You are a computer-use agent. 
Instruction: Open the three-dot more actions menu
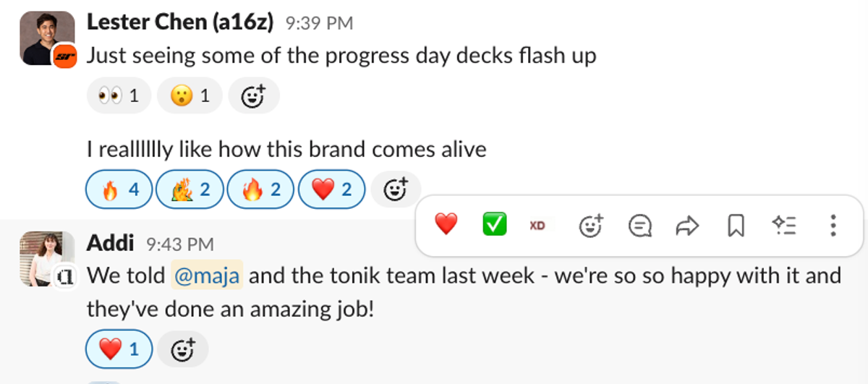click(833, 226)
